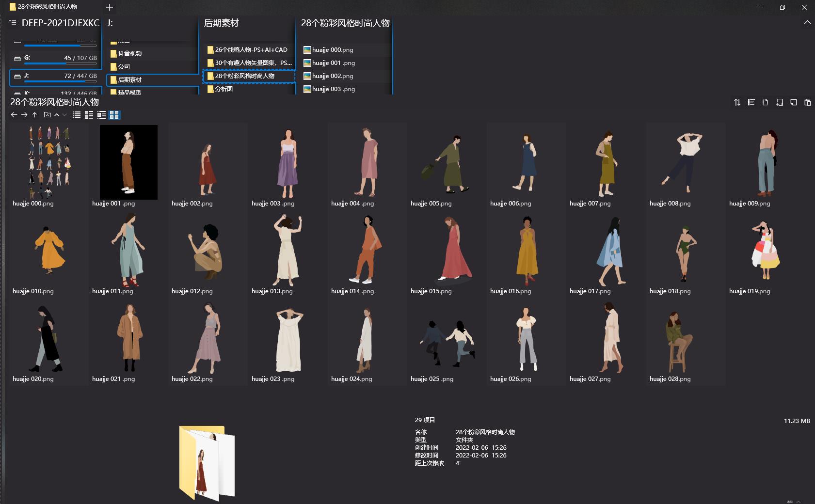Image resolution: width=815 pixels, height=504 pixels.
Task: Click the J: drive usage bar
Action: (x=60, y=80)
